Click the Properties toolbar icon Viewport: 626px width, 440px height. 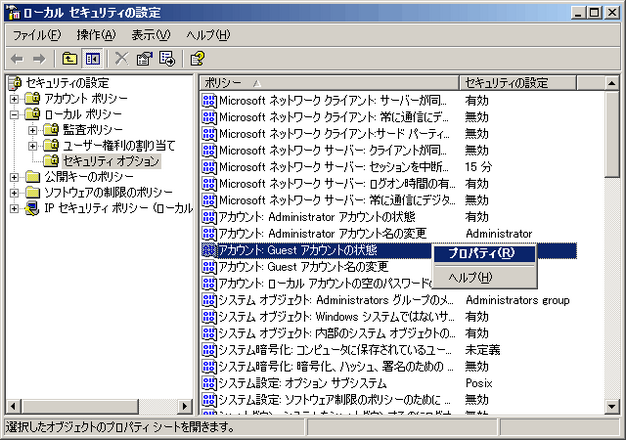pyautogui.click(x=145, y=59)
